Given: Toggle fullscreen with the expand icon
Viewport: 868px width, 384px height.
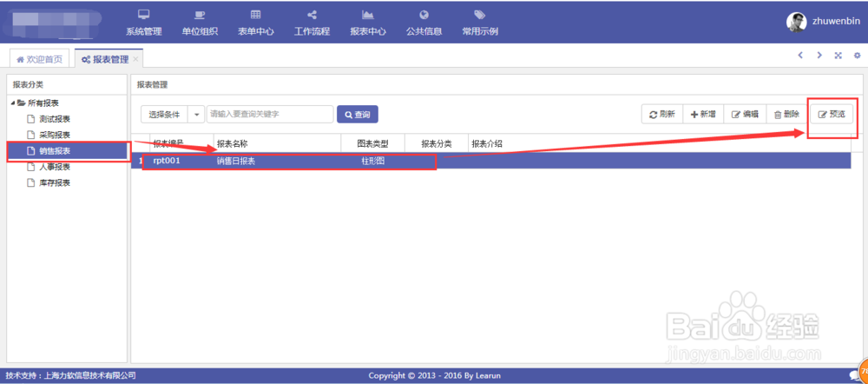Looking at the screenshot, I should 838,55.
